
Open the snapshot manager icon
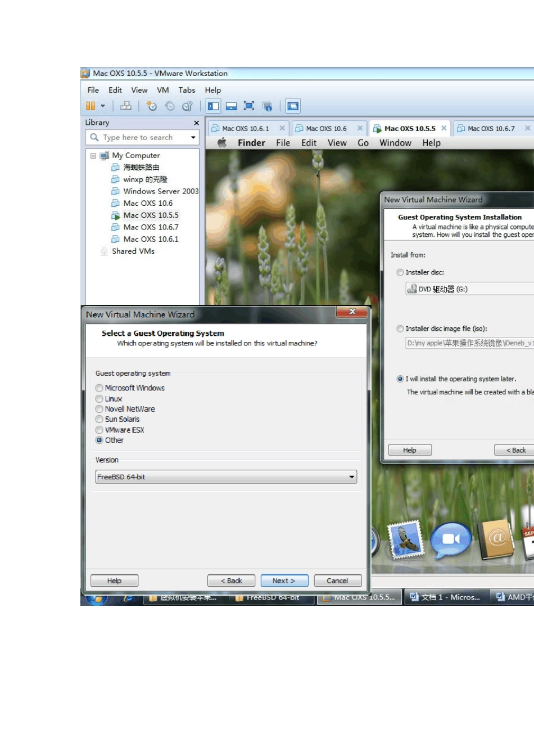[x=188, y=106]
